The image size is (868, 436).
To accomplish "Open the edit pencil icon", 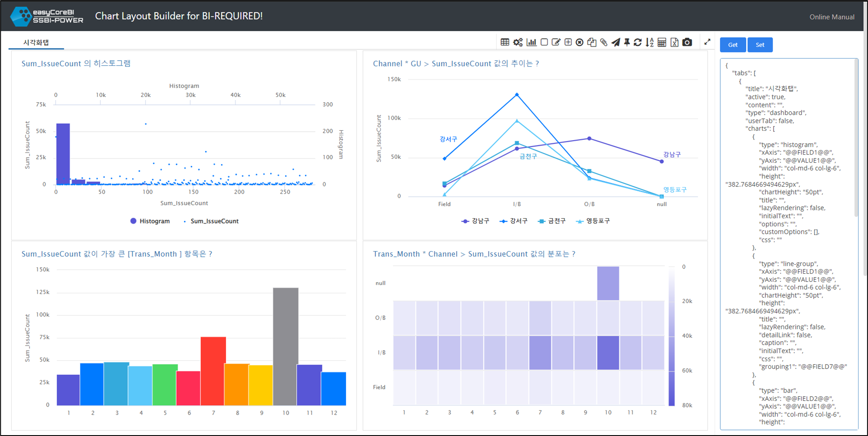I will point(556,42).
